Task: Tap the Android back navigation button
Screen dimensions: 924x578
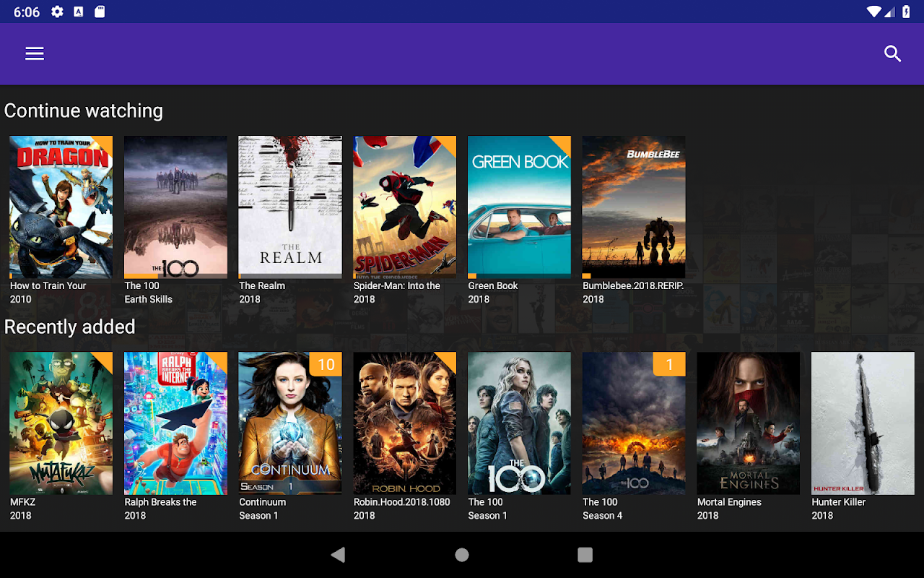Action: (x=338, y=555)
